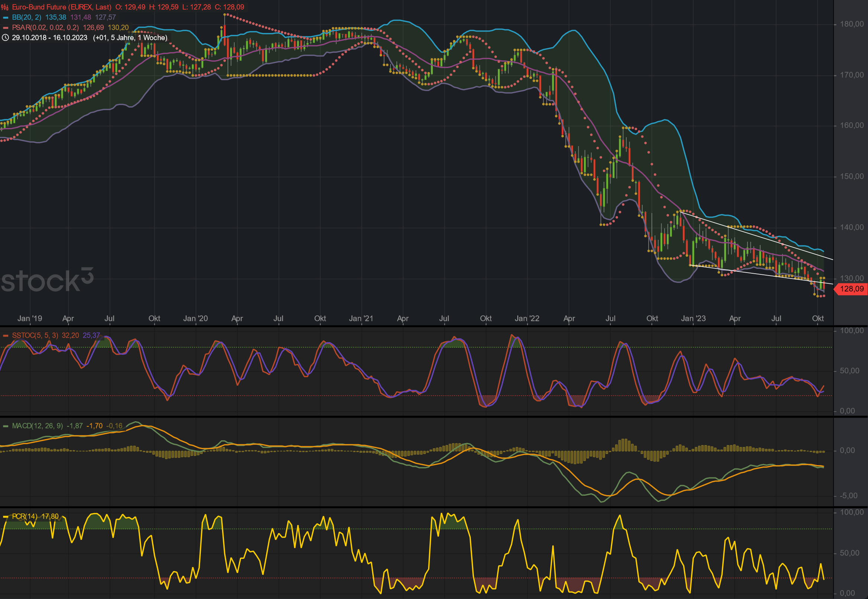Image resolution: width=868 pixels, height=599 pixels.
Task: Select the SSTOC(5, 5, 3) indicator label
Action: coord(35,335)
